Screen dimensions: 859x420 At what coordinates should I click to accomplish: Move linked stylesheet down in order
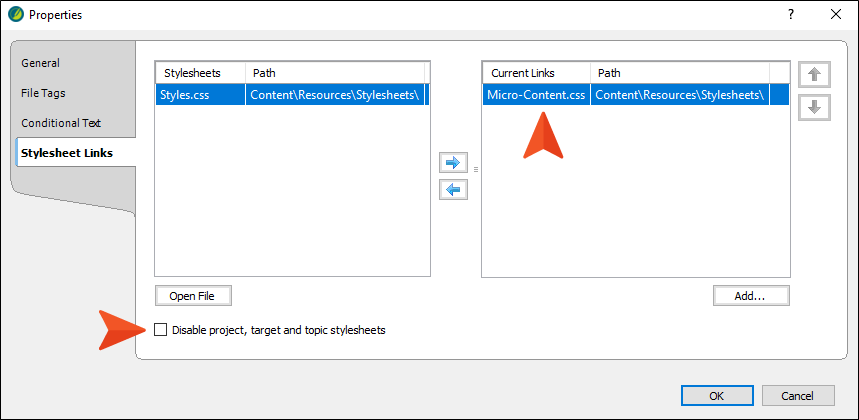click(815, 107)
